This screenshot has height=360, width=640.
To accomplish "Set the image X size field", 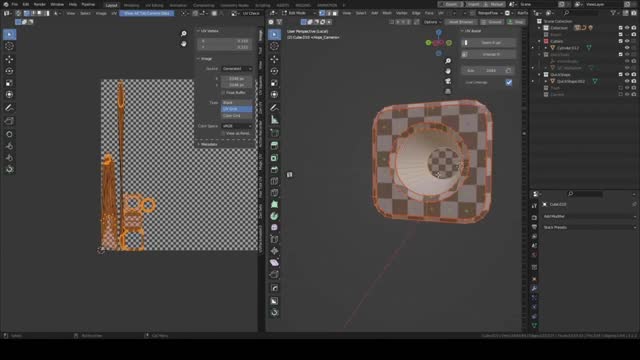I will tap(237, 79).
